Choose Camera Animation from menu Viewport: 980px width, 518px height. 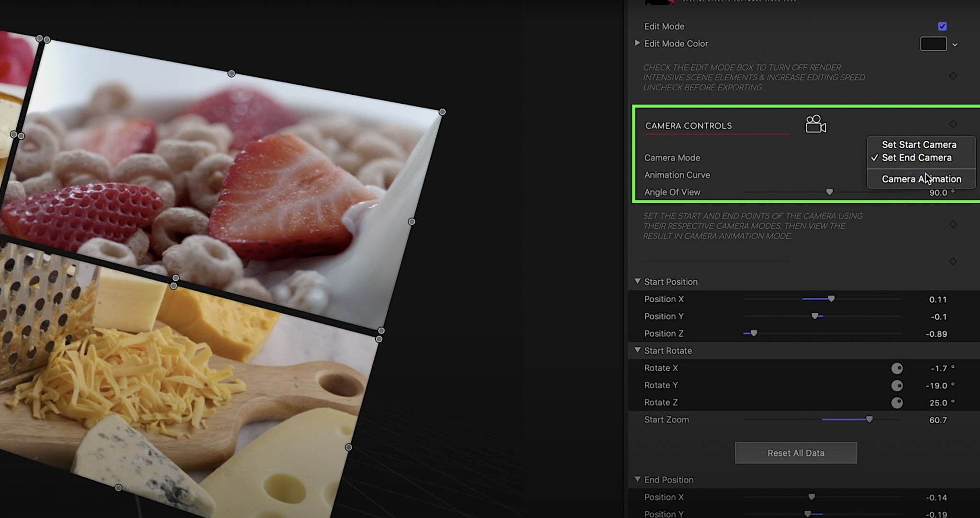coord(922,179)
